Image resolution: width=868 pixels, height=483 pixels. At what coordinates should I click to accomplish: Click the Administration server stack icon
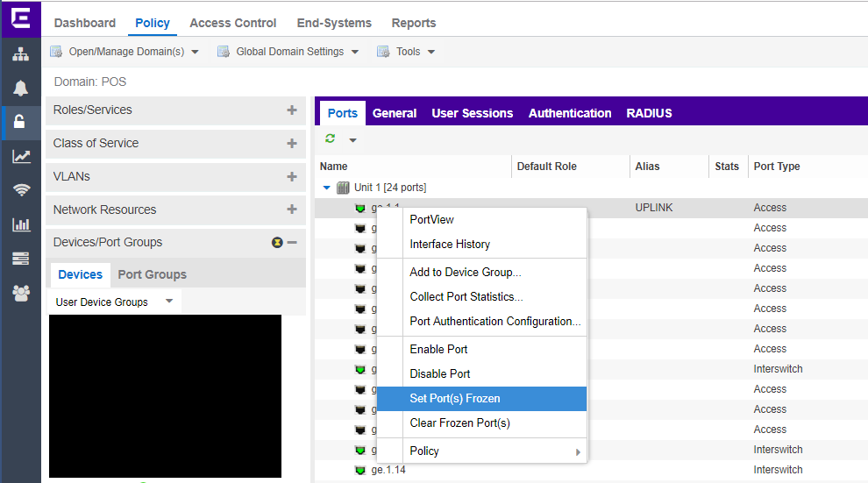point(20,259)
